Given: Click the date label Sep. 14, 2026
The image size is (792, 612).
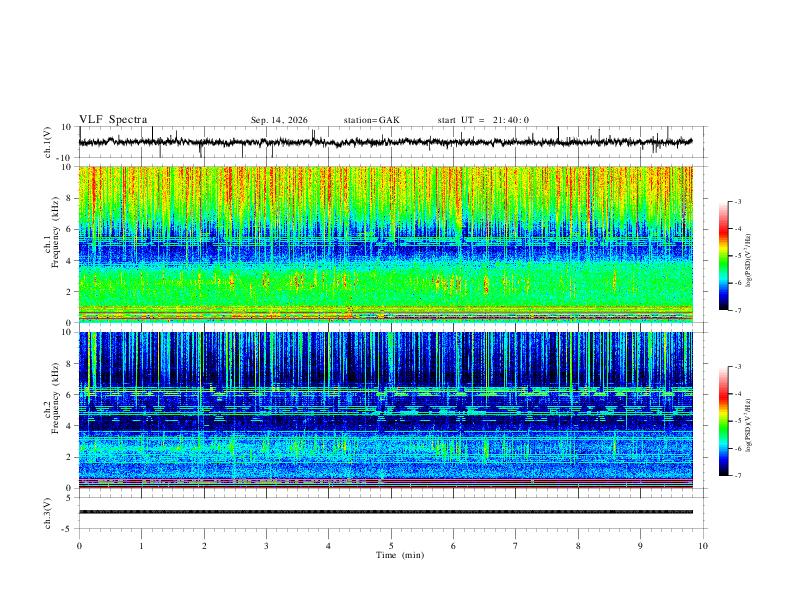Looking at the screenshot, I should click(279, 120).
